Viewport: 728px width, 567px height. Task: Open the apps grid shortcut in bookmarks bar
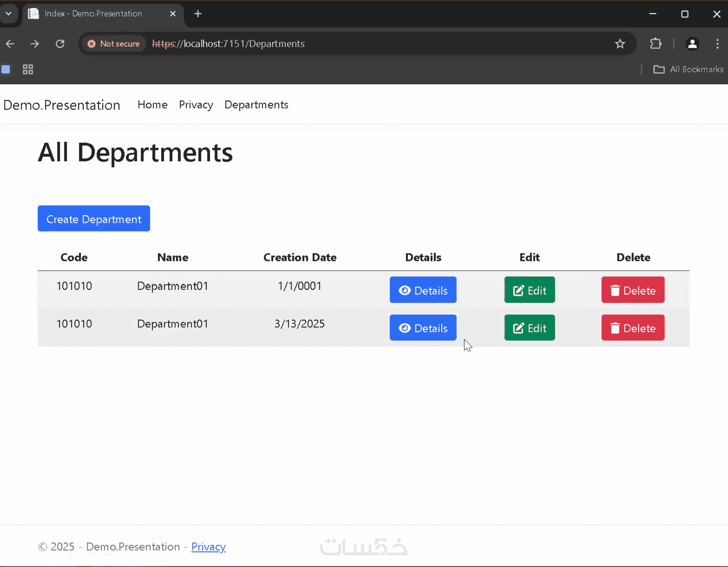(28, 70)
